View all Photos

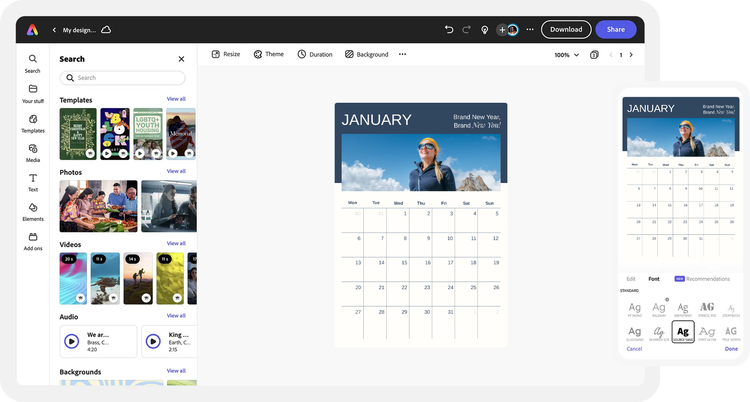click(176, 171)
